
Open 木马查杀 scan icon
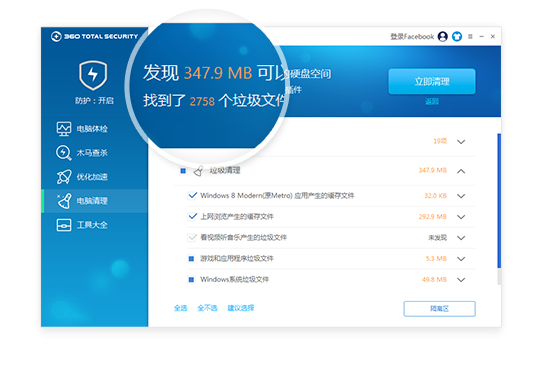[x=64, y=153]
